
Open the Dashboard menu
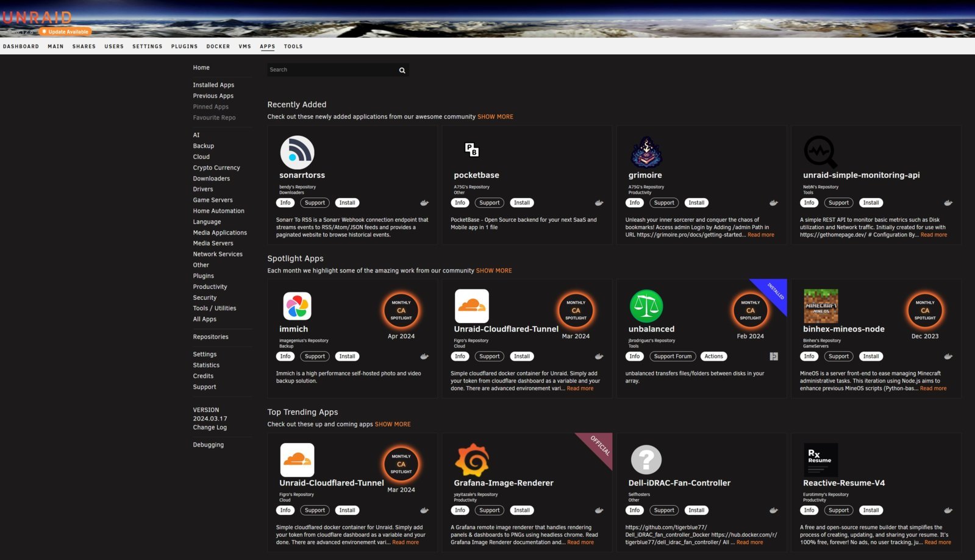tap(21, 46)
